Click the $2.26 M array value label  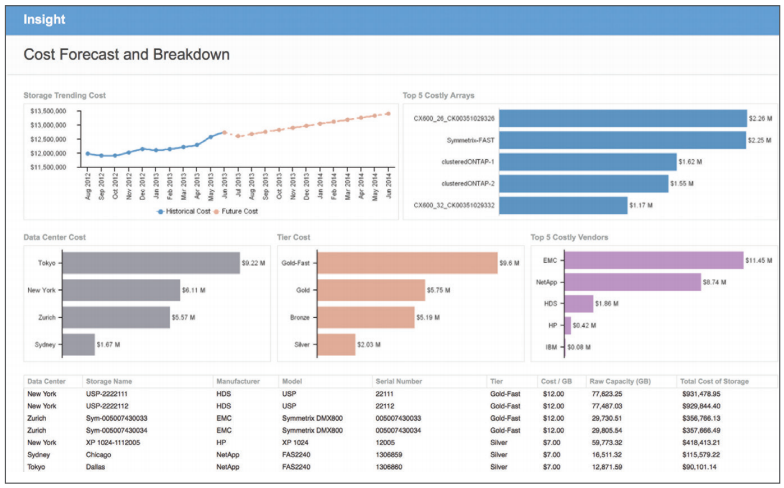coord(760,118)
